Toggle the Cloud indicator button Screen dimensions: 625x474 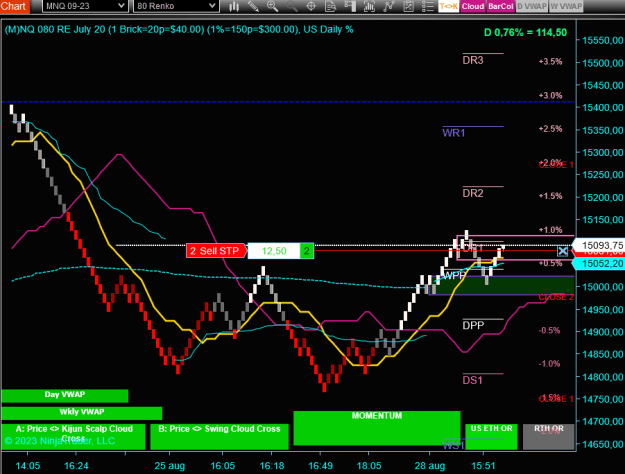click(473, 6)
